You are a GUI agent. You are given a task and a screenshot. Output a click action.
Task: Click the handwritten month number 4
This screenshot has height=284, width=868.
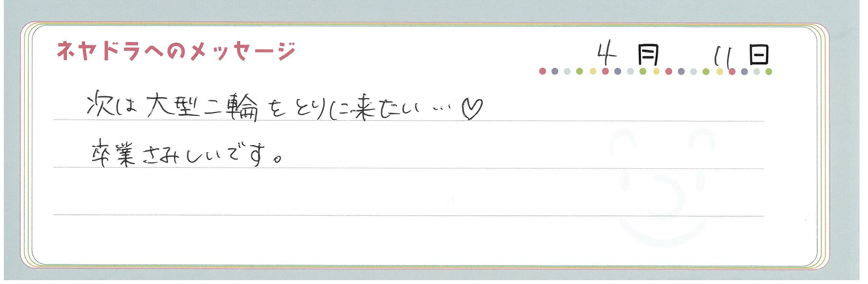click(x=606, y=55)
